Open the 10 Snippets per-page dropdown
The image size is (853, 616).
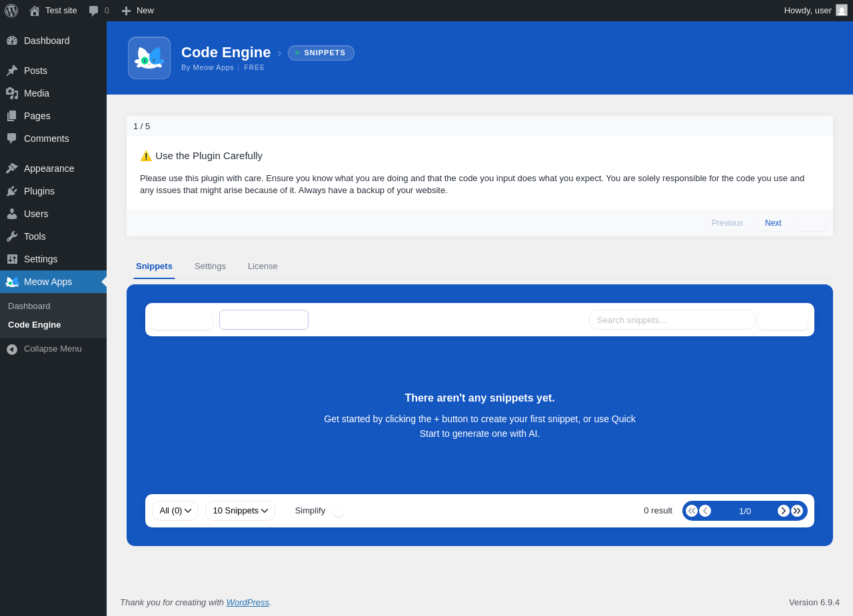tap(240, 511)
